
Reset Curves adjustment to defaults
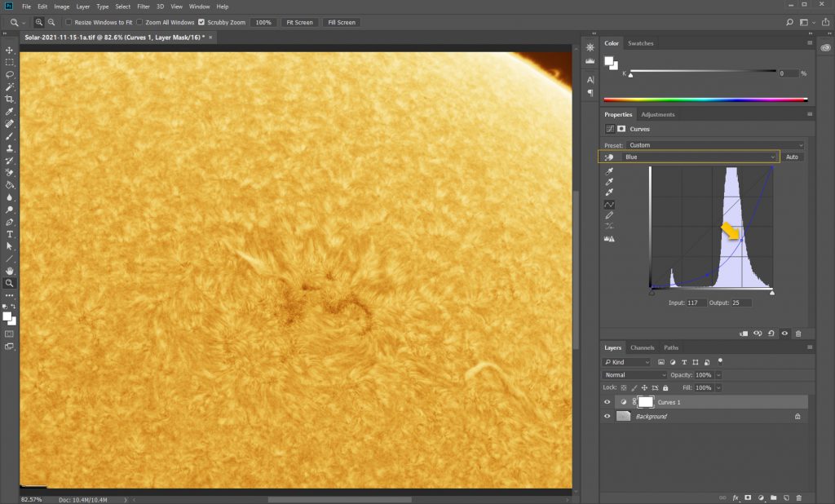[x=771, y=334]
